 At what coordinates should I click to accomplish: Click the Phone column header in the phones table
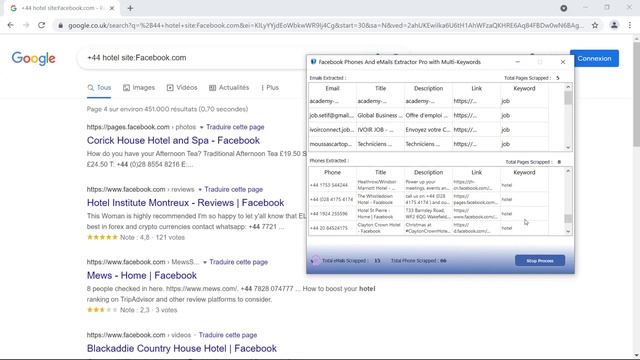[332, 172]
